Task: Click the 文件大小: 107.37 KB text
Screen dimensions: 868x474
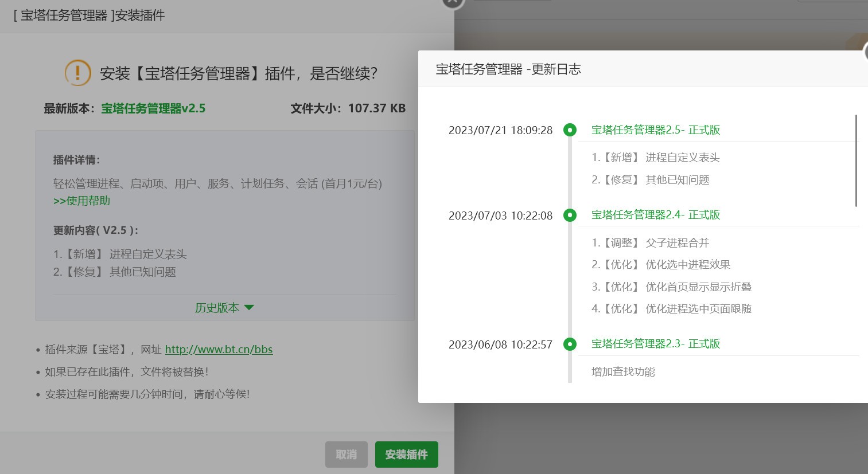Action: (348, 108)
